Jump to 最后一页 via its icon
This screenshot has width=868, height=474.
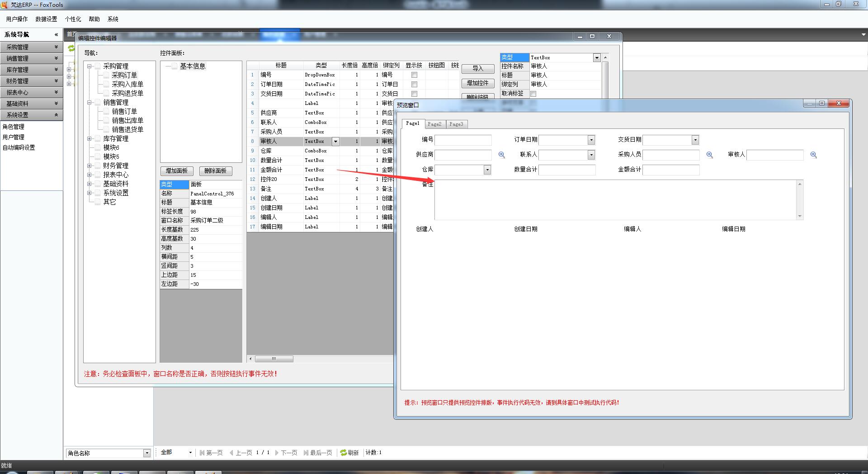click(x=306, y=453)
